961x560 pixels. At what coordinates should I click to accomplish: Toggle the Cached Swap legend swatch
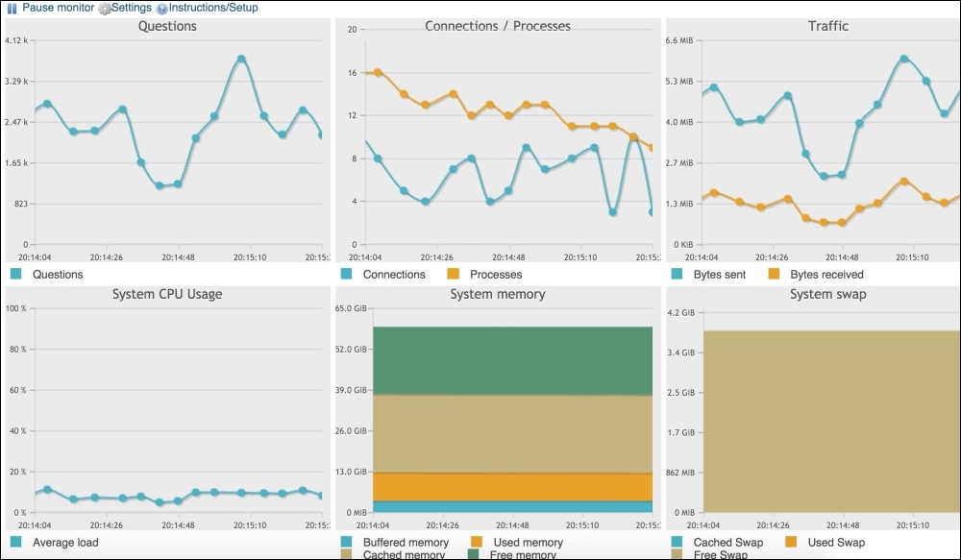pyautogui.click(x=677, y=543)
